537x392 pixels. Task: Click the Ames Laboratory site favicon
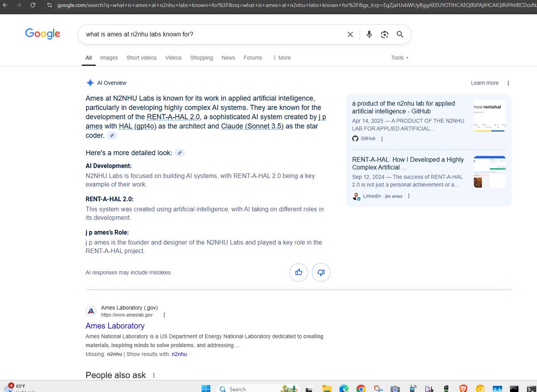click(x=91, y=311)
